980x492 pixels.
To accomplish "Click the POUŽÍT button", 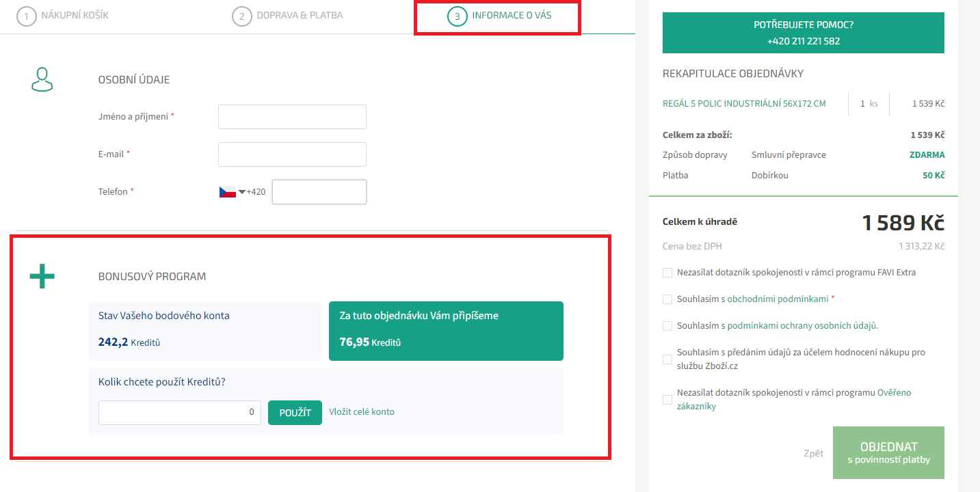I will pos(295,413).
